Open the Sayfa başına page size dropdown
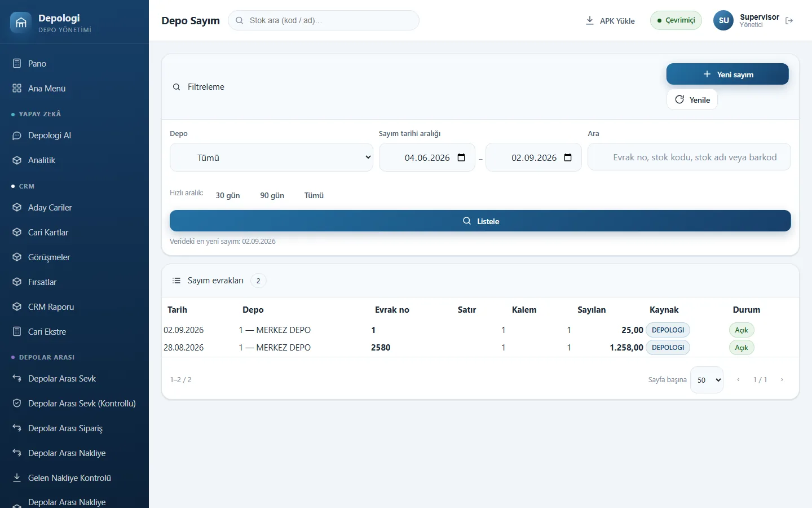812x508 pixels. click(x=707, y=380)
